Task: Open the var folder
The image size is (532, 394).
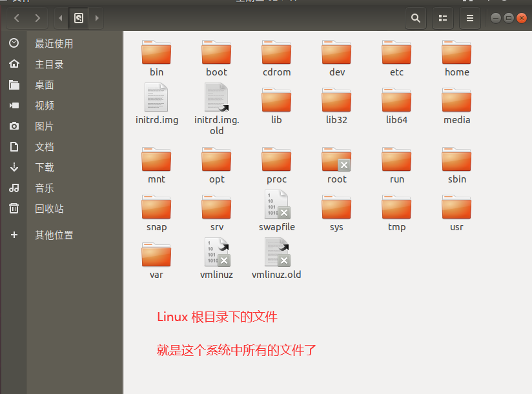Action: (156, 253)
